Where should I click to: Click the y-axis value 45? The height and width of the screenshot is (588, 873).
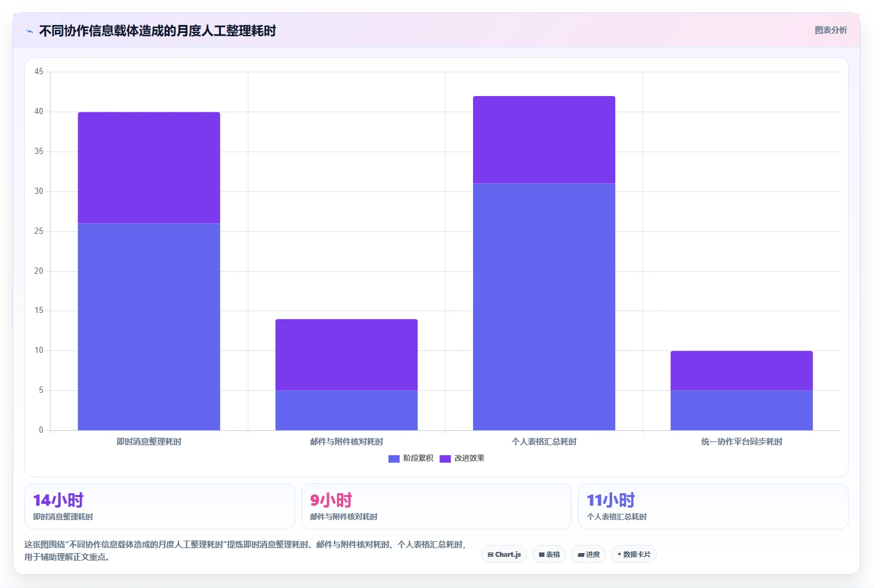(39, 72)
